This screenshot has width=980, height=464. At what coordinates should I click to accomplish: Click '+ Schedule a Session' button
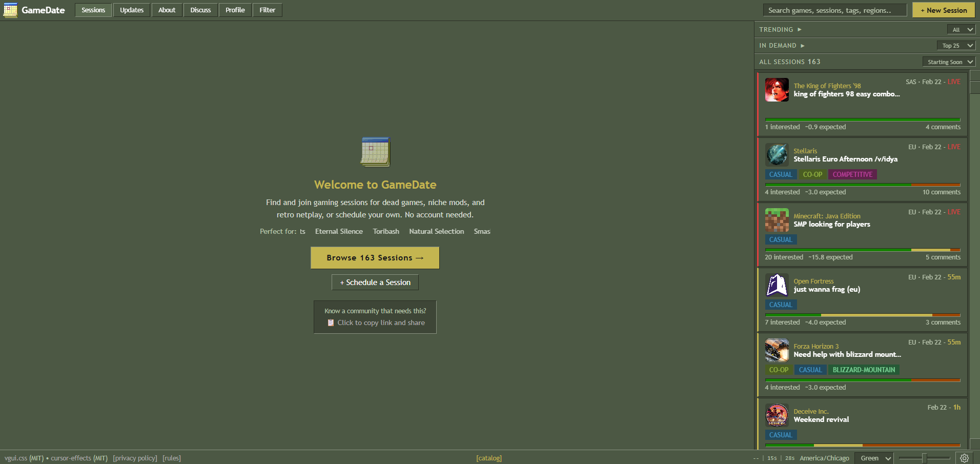click(x=375, y=283)
